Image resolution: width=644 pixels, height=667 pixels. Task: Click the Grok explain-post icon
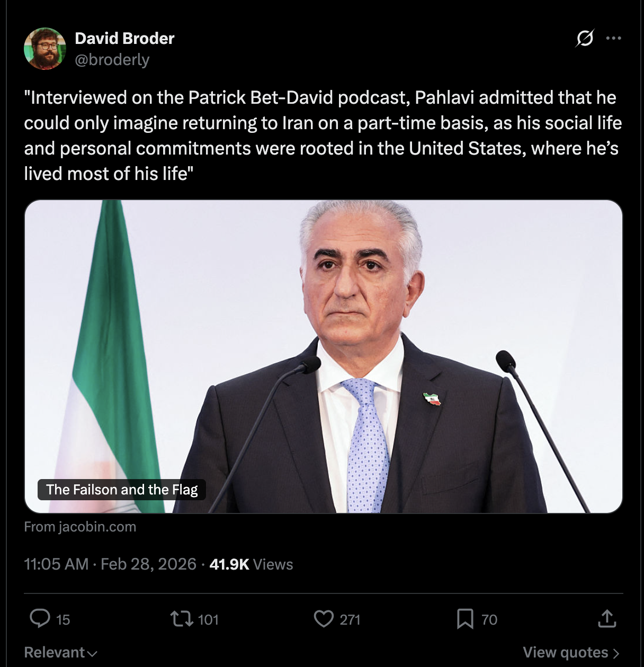point(585,38)
